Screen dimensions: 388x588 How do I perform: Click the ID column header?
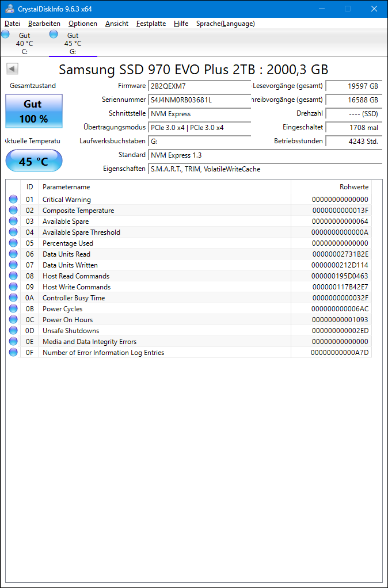(x=29, y=187)
